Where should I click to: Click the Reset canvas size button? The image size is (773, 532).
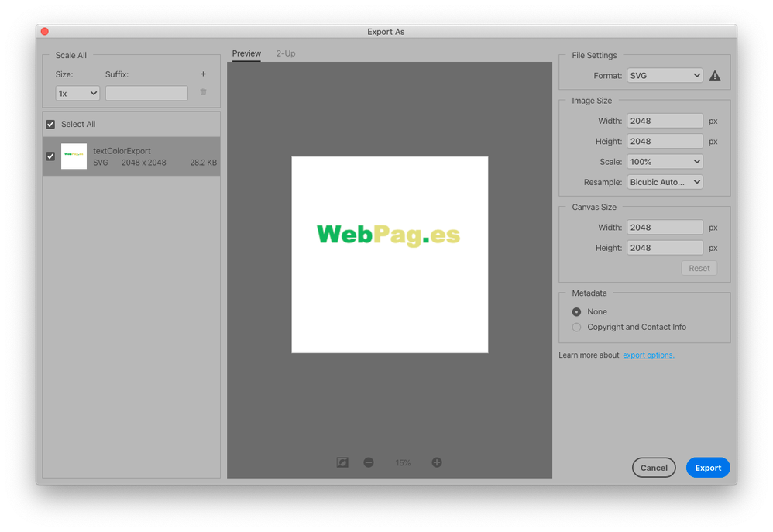pos(699,268)
